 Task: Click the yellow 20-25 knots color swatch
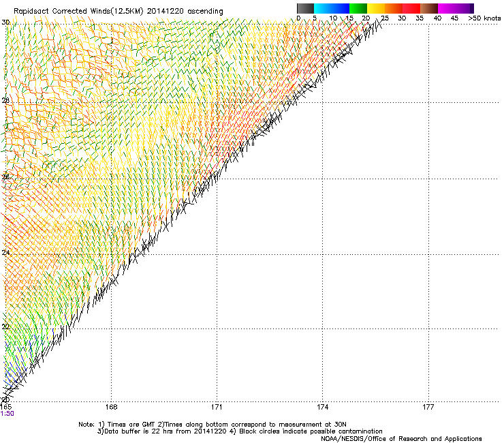tap(376, 8)
